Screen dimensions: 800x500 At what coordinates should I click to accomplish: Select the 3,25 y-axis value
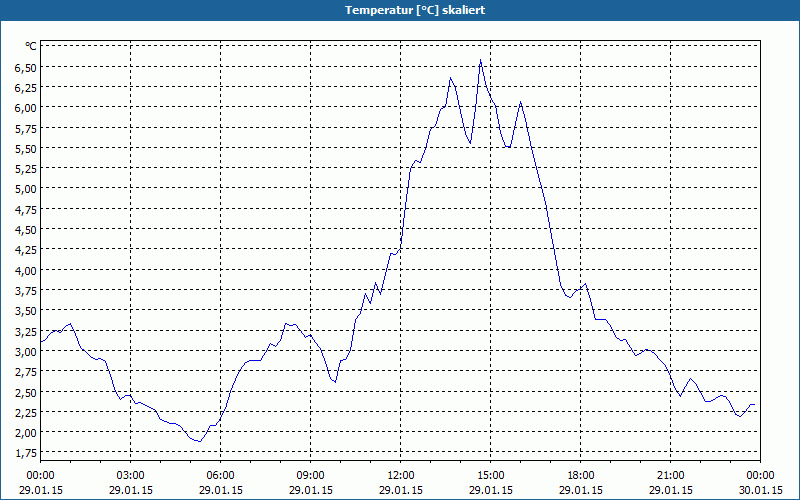(x=26, y=331)
